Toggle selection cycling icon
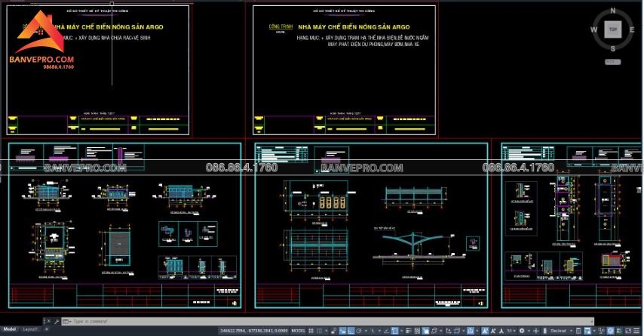This screenshot has width=644, height=336. 425,331
